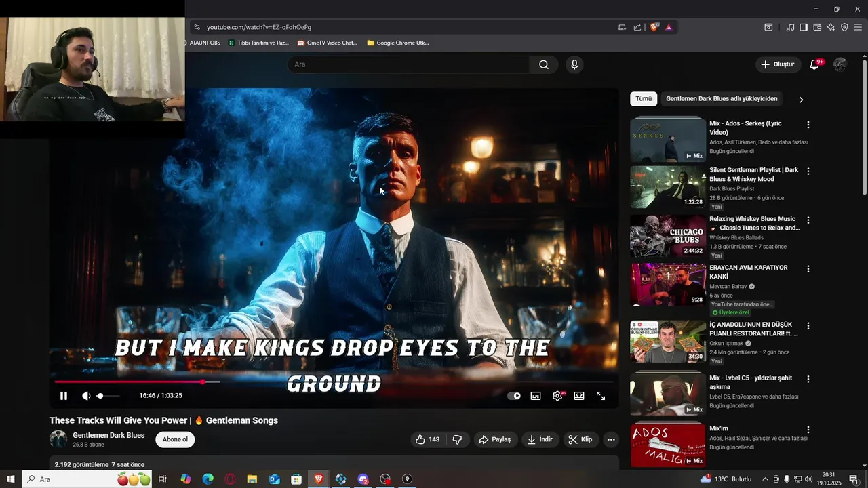The height and width of the screenshot is (488, 868).
Task: Click the Paylaş share button
Action: (x=495, y=439)
